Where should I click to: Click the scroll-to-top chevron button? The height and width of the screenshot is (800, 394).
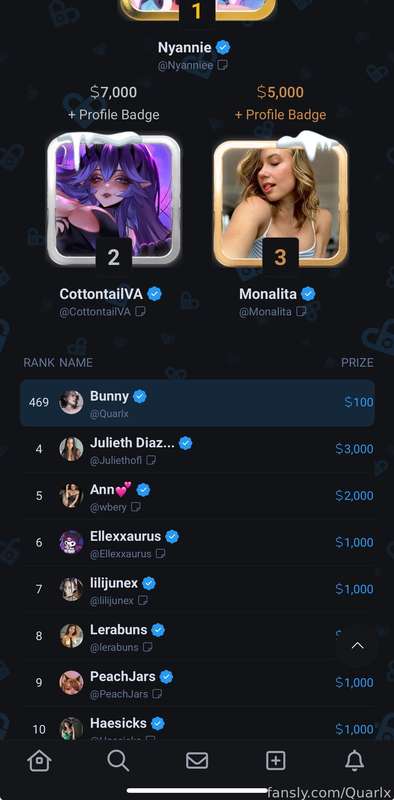tap(358, 645)
